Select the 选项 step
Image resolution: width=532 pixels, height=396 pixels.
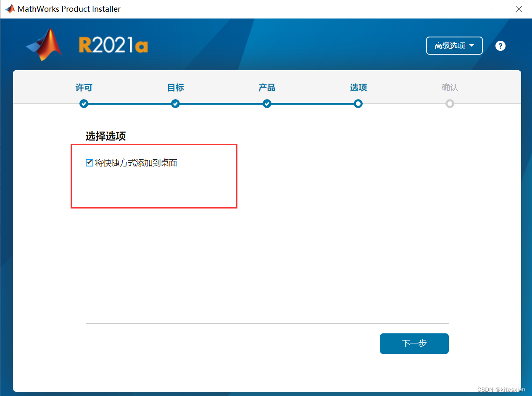[x=358, y=87]
